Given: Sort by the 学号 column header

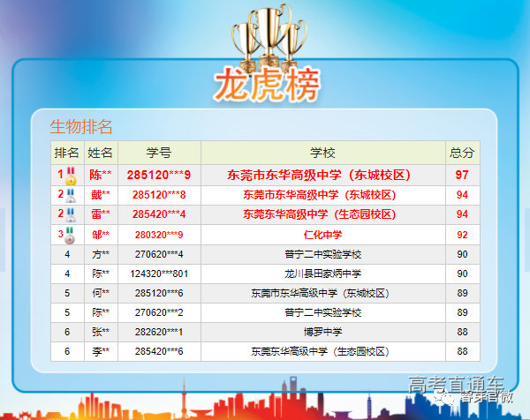Looking at the screenshot, I should 159,153.
